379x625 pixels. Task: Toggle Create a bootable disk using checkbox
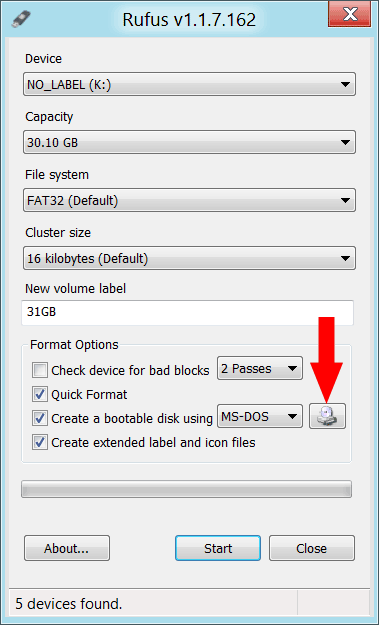point(40,418)
